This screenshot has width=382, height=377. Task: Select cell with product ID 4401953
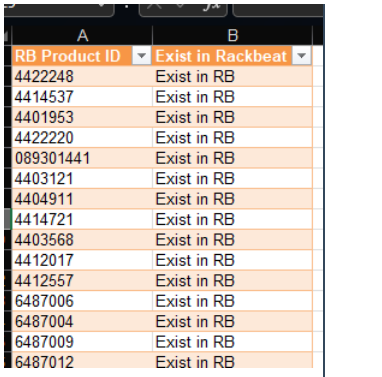82,117
